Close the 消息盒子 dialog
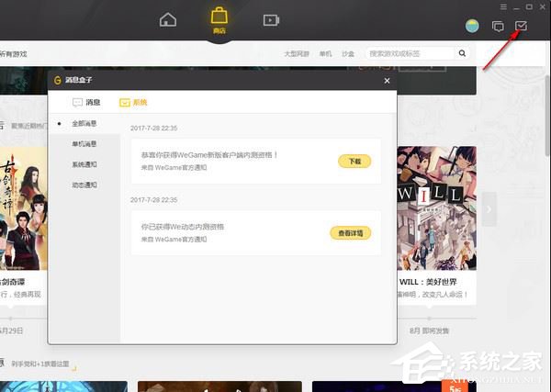The image size is (551, 392). pos(387,81)
